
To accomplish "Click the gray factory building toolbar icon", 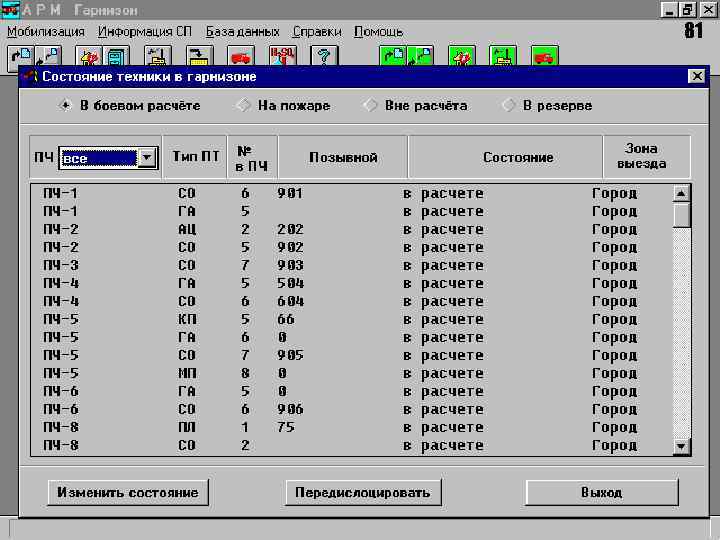I will [x=158, y=56].
